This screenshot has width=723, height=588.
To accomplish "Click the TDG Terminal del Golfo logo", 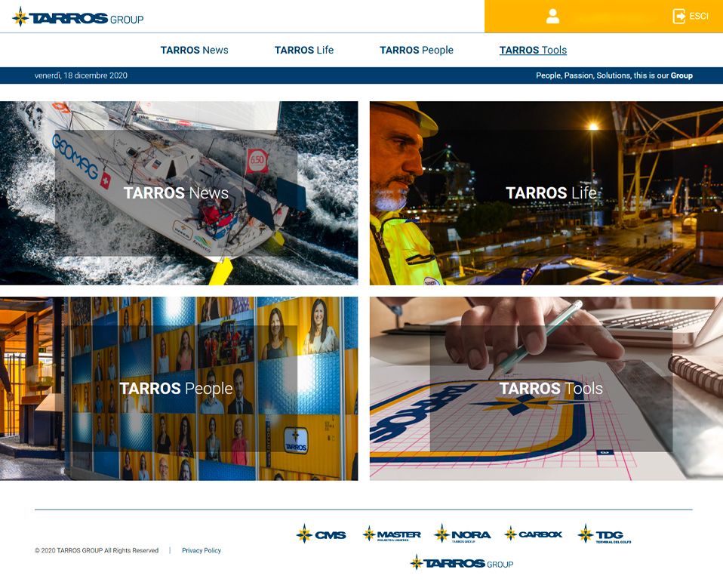I will tap(605, 534).
